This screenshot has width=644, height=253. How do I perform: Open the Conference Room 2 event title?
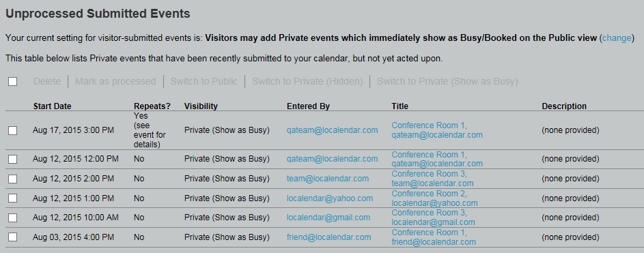click(434, 198)
